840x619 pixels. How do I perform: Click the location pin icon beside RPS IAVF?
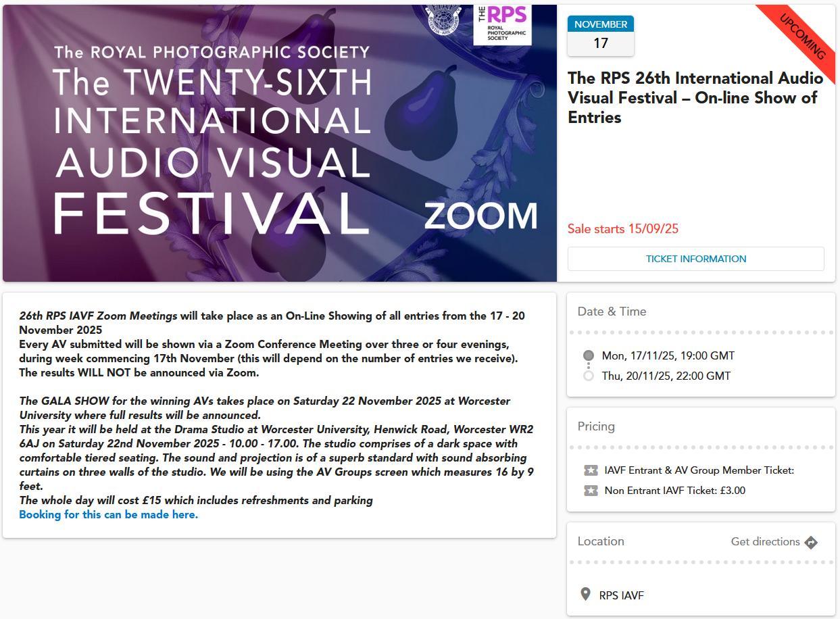tap(585, 594)
